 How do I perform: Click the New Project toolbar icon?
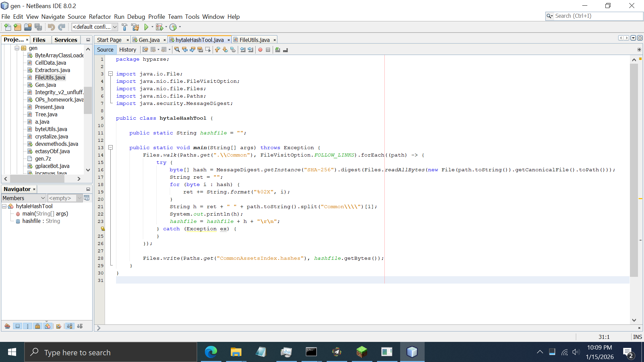point(18,27)
